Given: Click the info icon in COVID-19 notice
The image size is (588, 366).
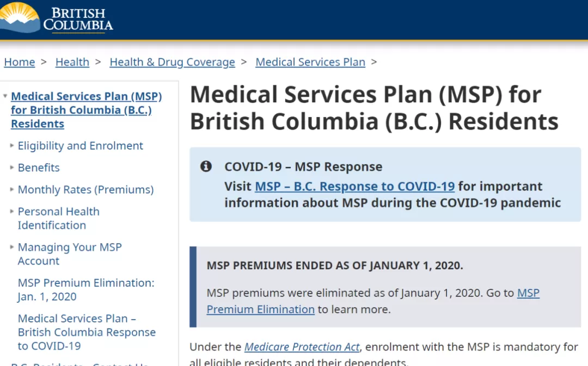Looking at the screenshot, I should coord(206,166).
